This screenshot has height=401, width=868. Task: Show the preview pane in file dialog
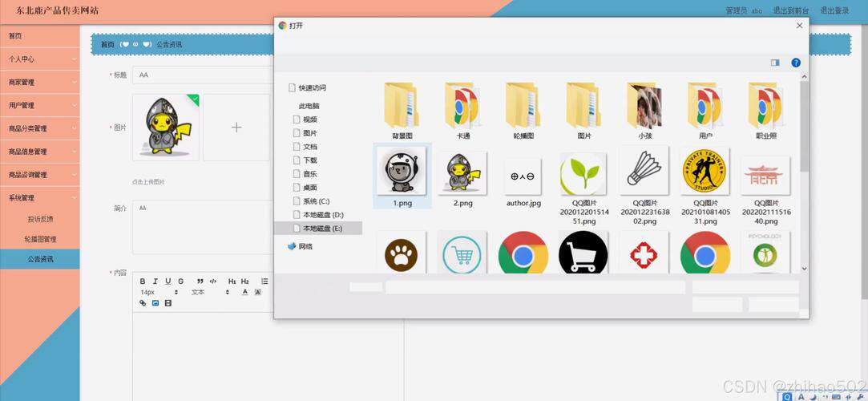775,63
